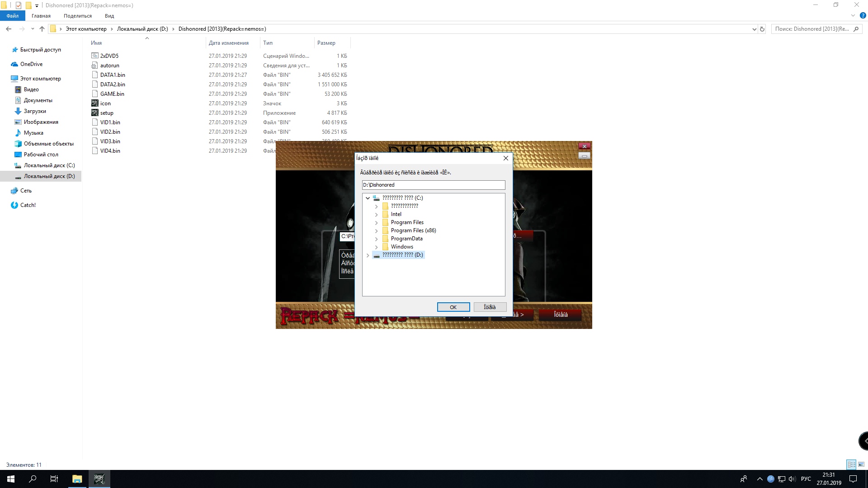Sort files by Размер column
868x488 pixels.
[x=326, y=43]
